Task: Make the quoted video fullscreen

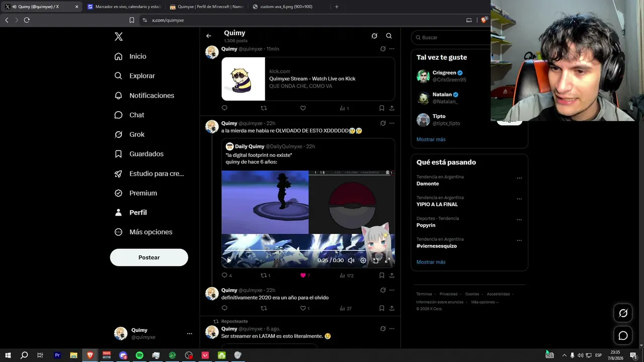Action: point(387,260)
